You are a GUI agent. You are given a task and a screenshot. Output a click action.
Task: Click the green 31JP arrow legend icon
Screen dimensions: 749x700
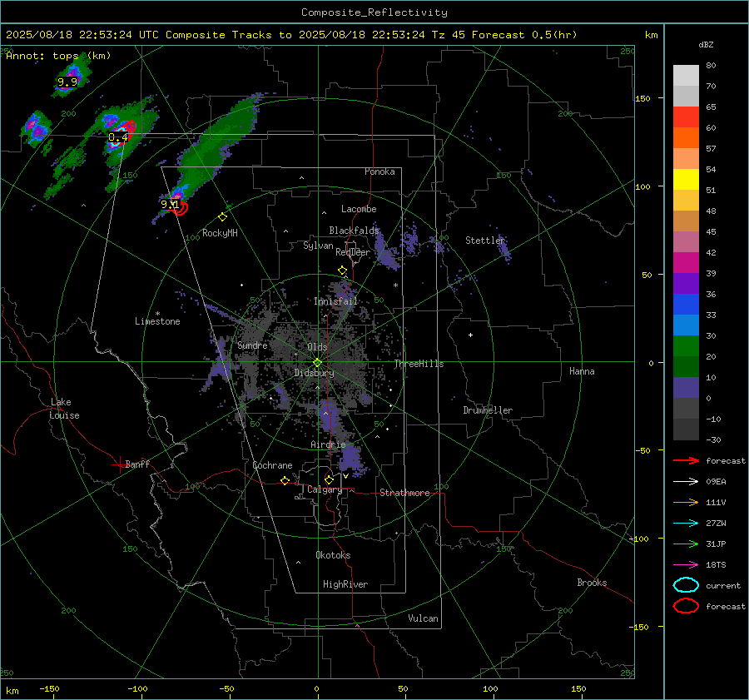pos(686,544)
